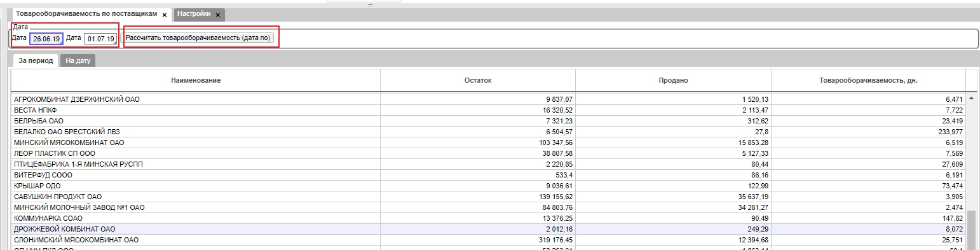Sort by Остаток column header
Viewport: 980px width, 250px height.
(478, 81)
